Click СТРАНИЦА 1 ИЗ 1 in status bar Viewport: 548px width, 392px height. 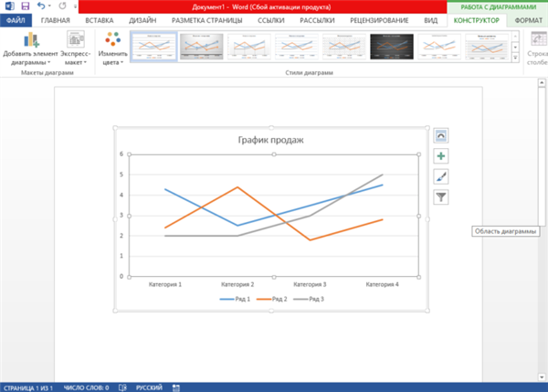[x=28, y=387]
